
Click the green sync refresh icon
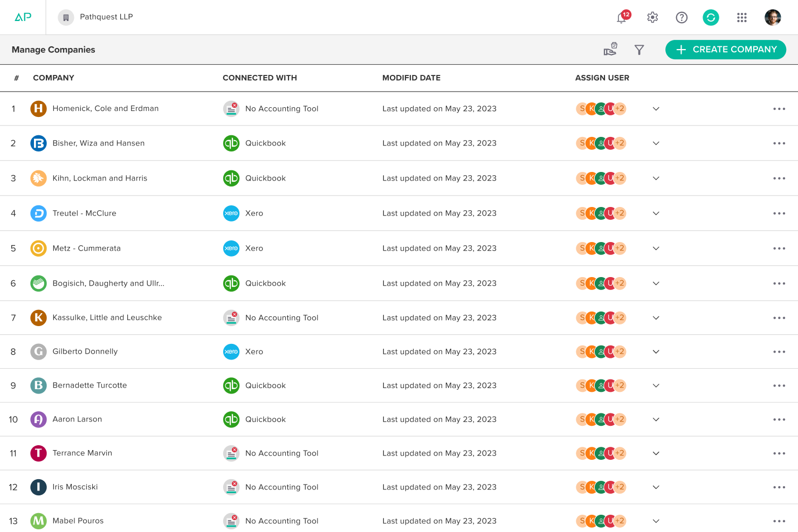click(711, 17)
